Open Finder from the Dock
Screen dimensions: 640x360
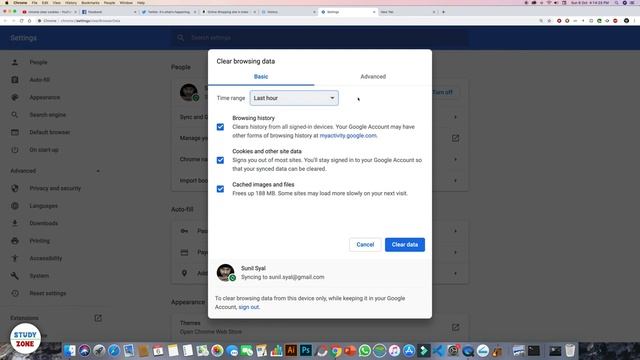tap(69, 351)
